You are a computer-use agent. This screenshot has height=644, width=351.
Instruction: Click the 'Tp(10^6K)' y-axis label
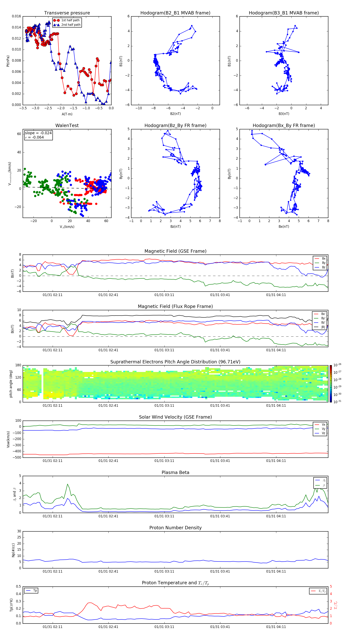point(11,605)
